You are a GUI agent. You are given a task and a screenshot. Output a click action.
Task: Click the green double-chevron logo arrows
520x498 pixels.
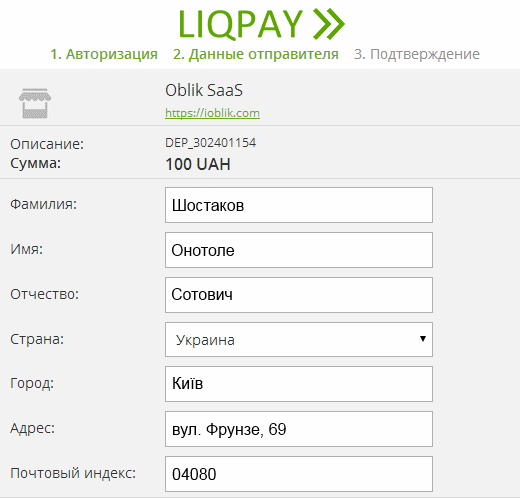tap(329, 24)
